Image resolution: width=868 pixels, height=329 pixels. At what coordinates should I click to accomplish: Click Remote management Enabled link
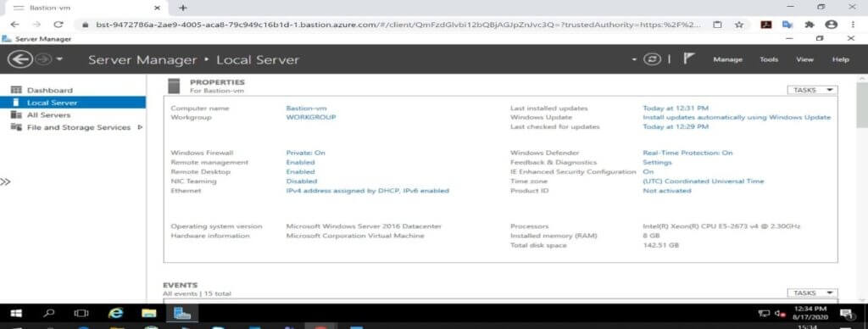tap(301, 162)
